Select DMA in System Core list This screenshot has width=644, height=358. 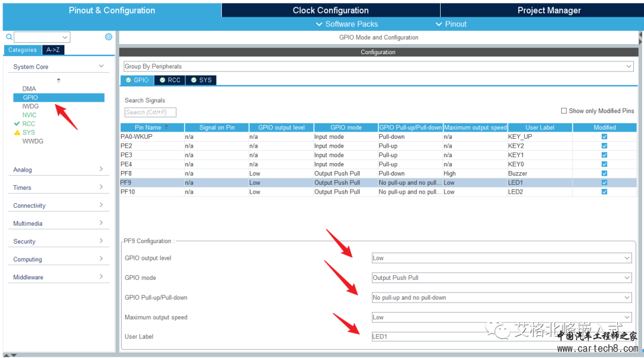coord(29,89)
